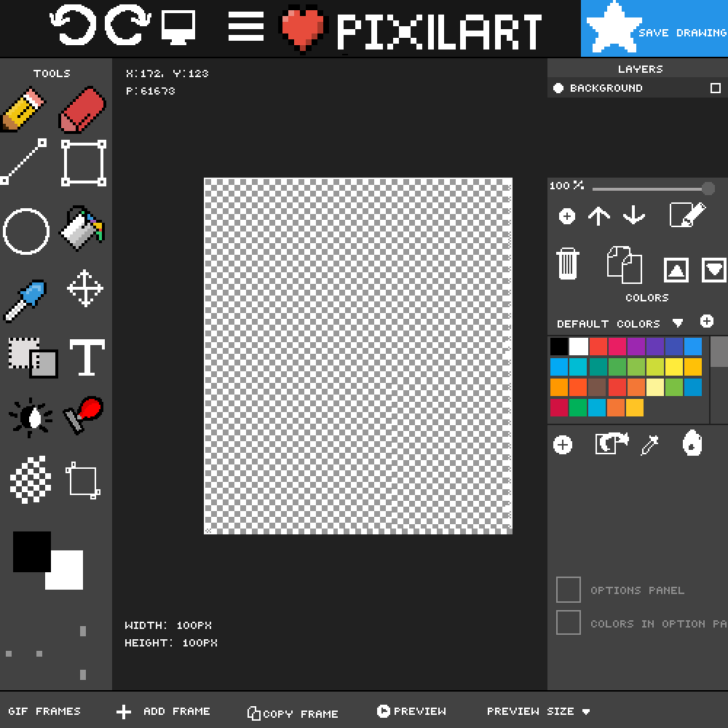Pick the Line tool
Screen dimensions: 728x728
[23, 162]
